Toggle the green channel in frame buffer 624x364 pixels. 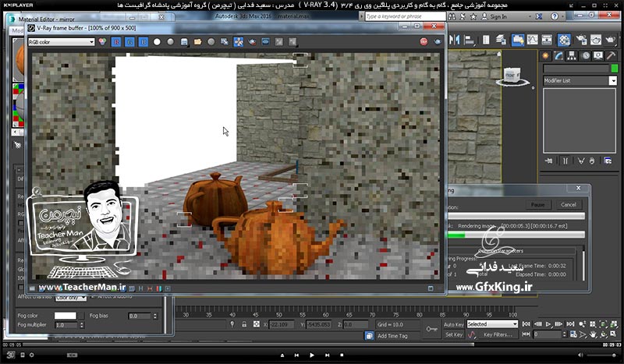129,42
